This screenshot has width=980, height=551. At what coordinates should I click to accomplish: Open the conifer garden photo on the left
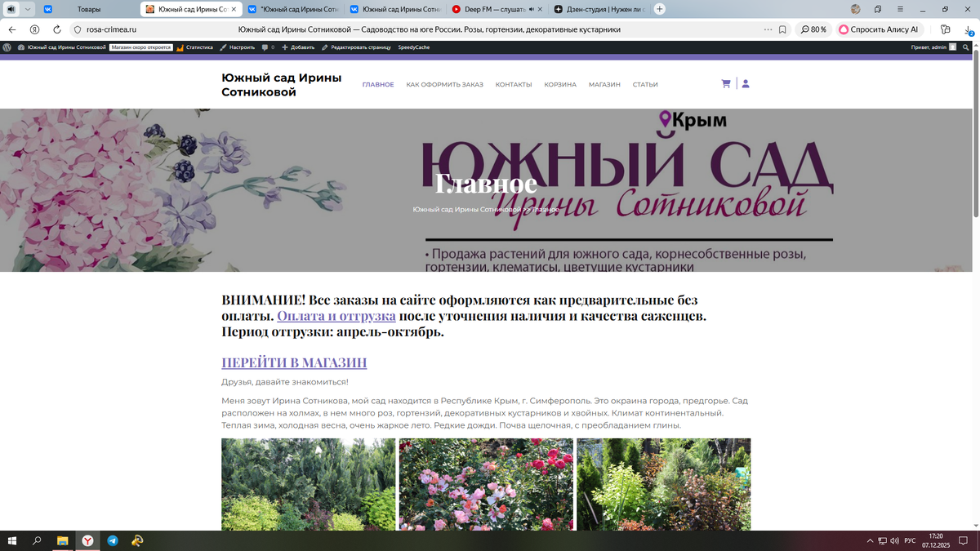(309, 484)
